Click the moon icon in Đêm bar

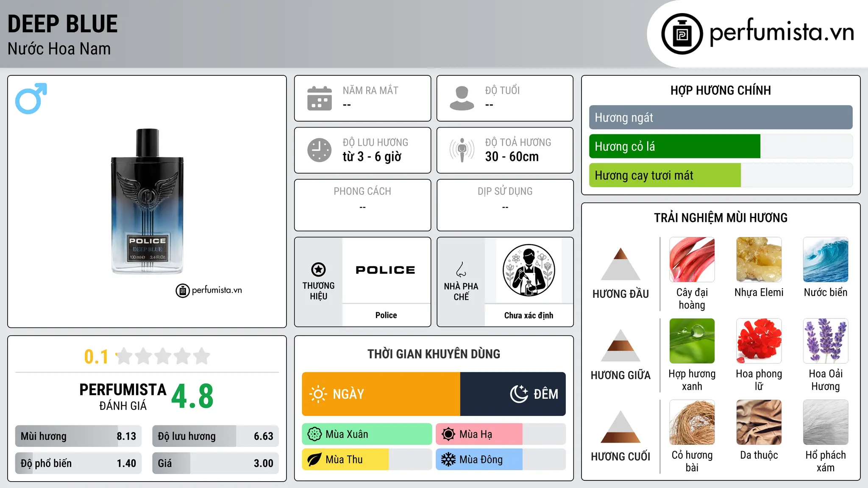pos(519,394)
